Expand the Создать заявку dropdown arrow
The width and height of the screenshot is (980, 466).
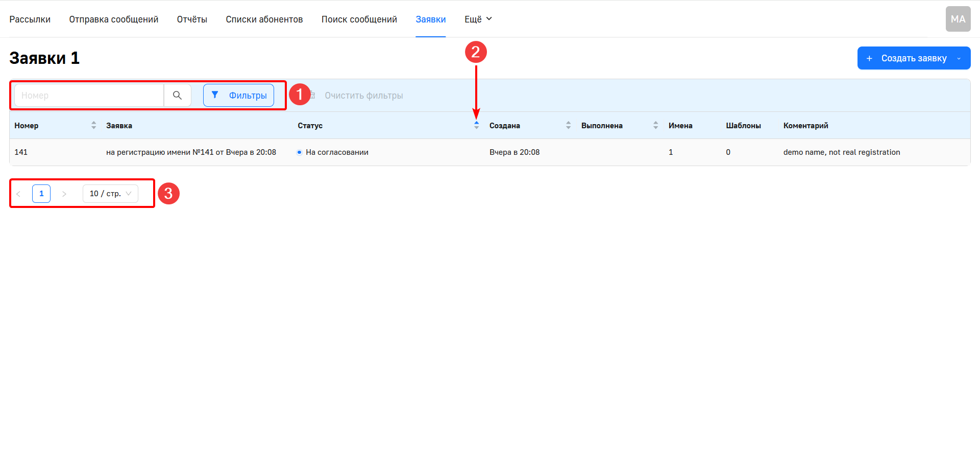pyautogui.click(x=959, y=58)
